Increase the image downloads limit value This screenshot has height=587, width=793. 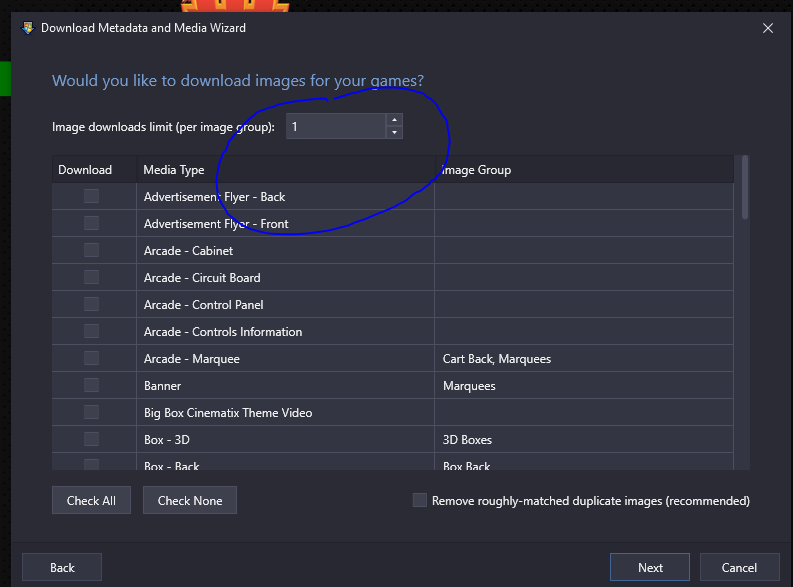pyautogui.click(x=394, y=120)
